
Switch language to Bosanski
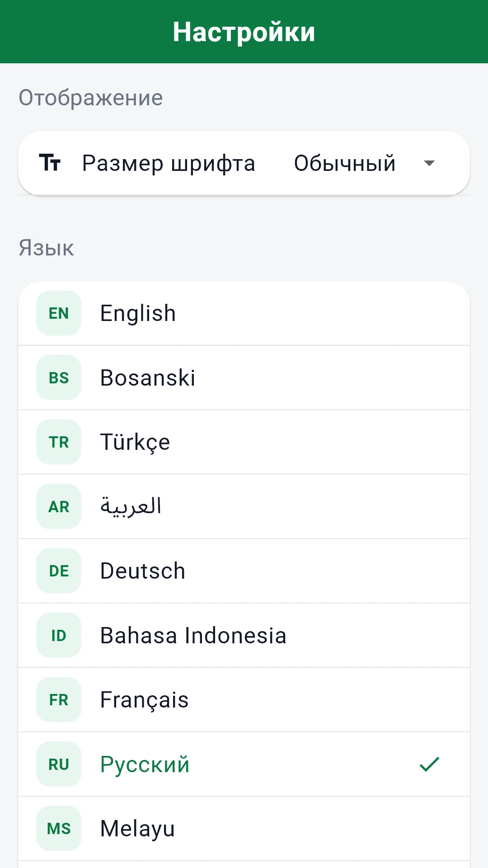point(244,377)
